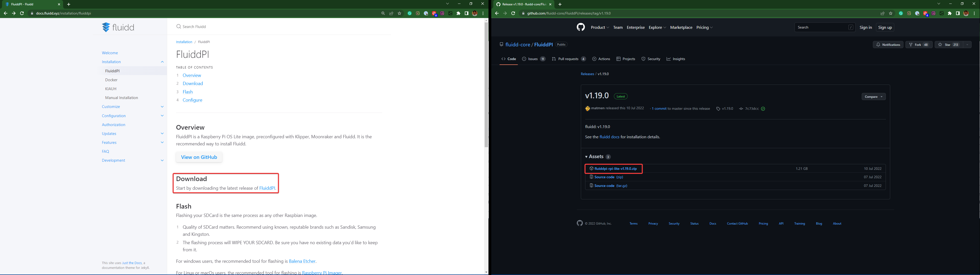Click the Fluidd docs vertical scrollbar thumb
The height and width of the screenshot is (275, 980).
coord(486,85)
